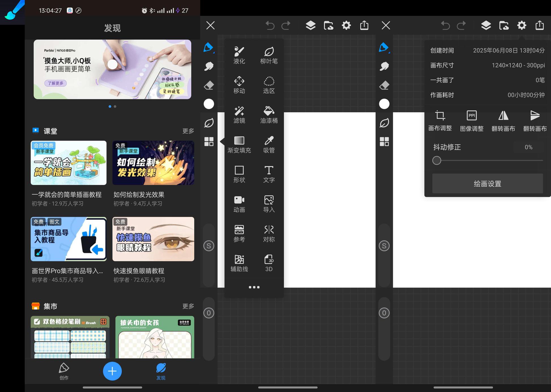Viewport: 551px width, 392px height.
Task: Expand 课堂 section with 更多
Action: pos(188,131)
